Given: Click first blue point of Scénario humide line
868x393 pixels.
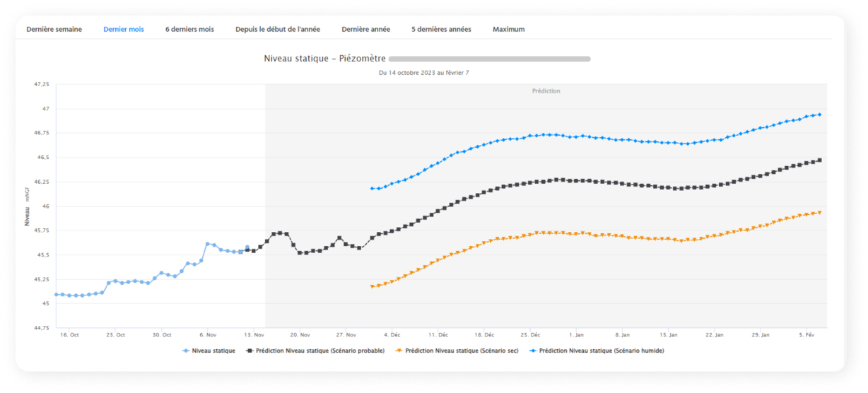Looking at the screenshot, I should coord(372,189).
